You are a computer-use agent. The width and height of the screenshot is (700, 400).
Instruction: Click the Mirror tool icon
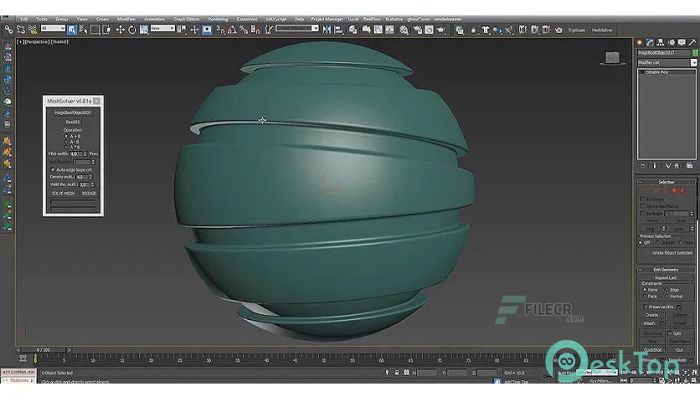pyautogui.click(x=327, y=30)
